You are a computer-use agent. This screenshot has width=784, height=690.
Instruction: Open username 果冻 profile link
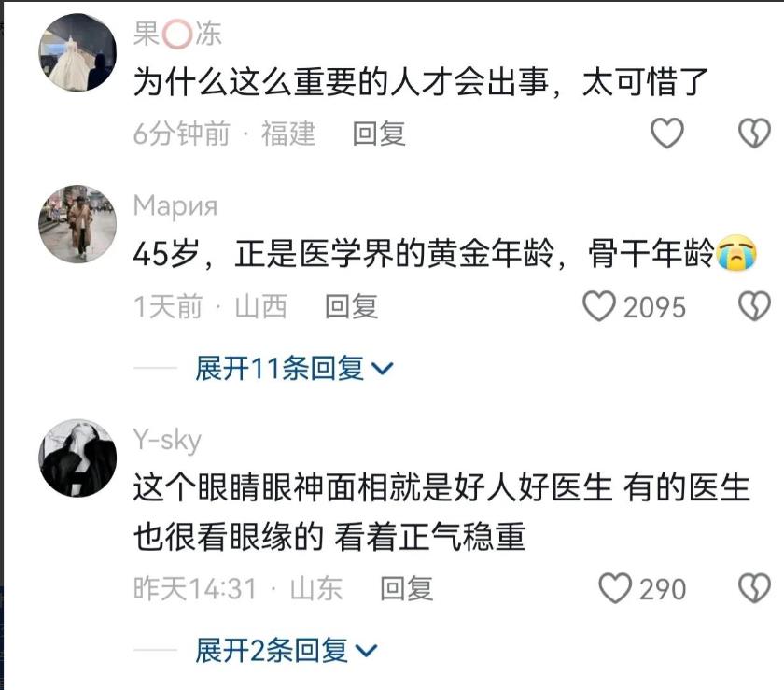pos(177,34)
